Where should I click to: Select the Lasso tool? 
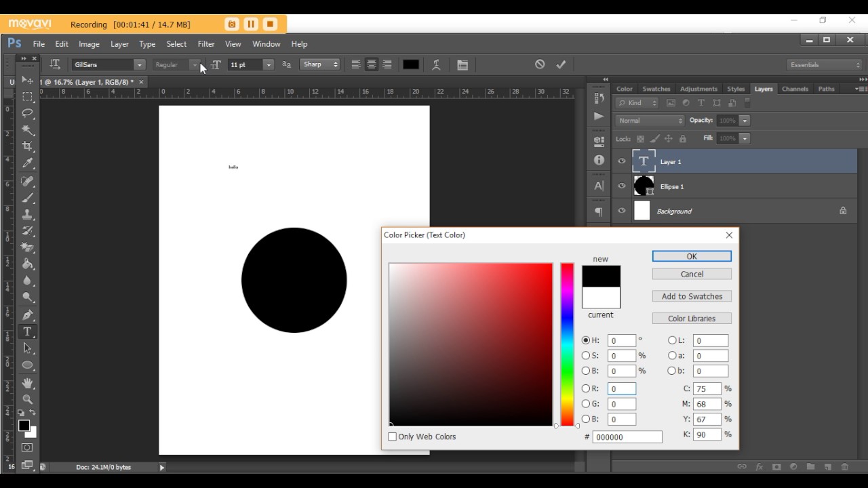27,113
